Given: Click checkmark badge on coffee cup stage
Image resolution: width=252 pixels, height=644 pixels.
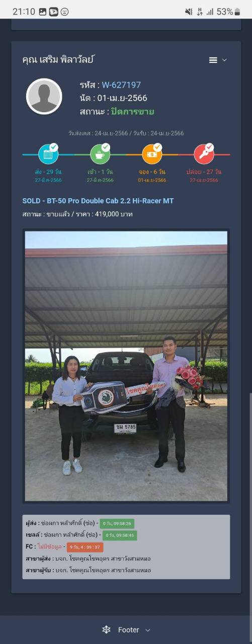Looking at the screenshot, I should [106, 147].
